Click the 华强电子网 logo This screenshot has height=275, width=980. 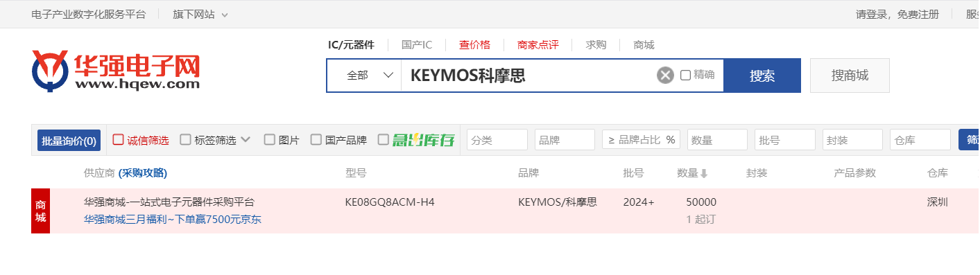click(x=116, y=71)
